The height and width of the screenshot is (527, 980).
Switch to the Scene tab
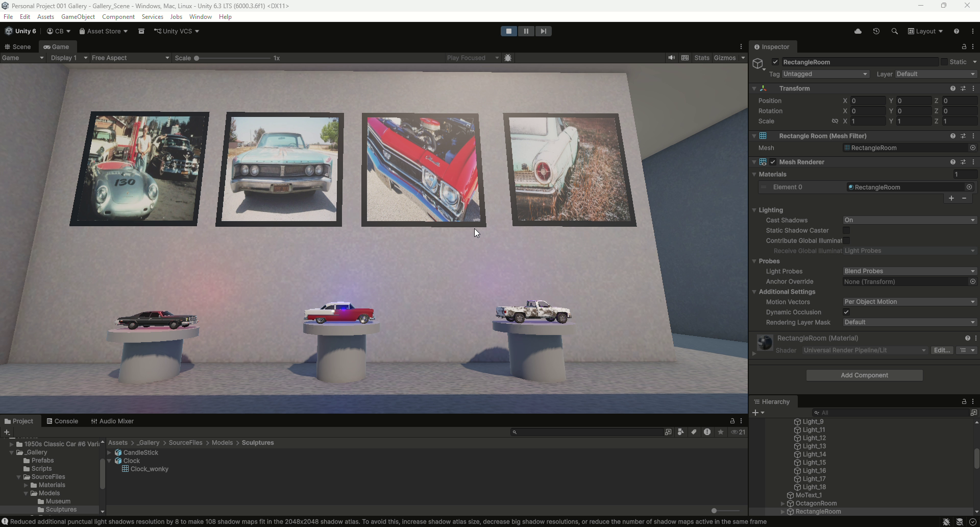click(18, 46)
